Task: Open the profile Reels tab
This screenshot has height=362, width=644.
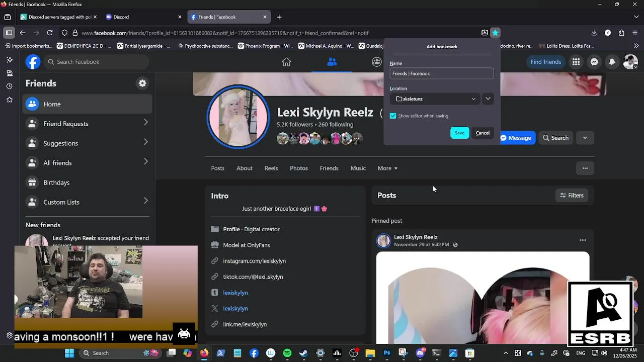Action: [x=271, y=168]
